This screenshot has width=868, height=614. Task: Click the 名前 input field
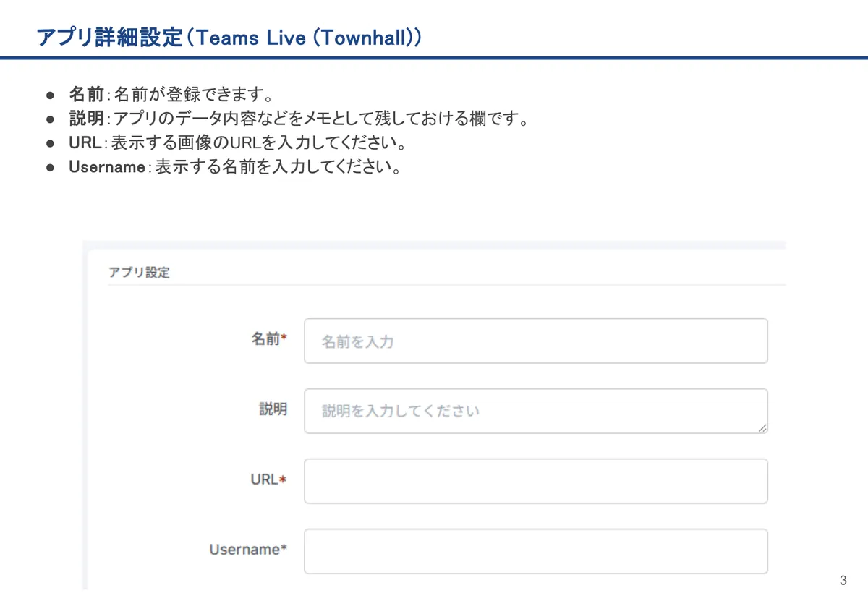point(535,341)
